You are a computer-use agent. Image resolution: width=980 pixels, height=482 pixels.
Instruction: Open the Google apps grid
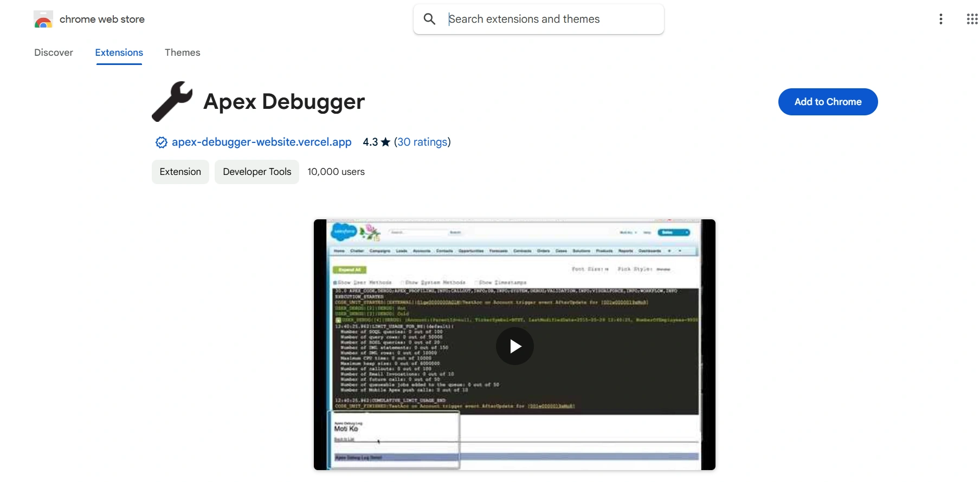pyautogui.click(x=972, y=19)
